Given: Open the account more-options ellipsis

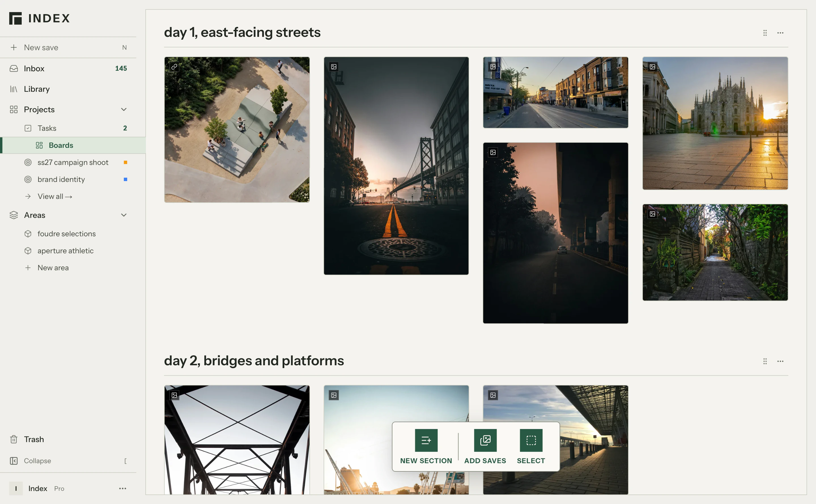Looking at the screenshot, I should pos(123,488).
